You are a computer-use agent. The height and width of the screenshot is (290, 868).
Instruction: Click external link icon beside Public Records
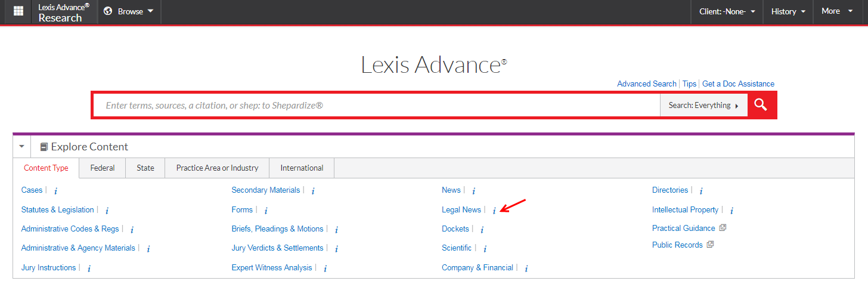point(710,245)
